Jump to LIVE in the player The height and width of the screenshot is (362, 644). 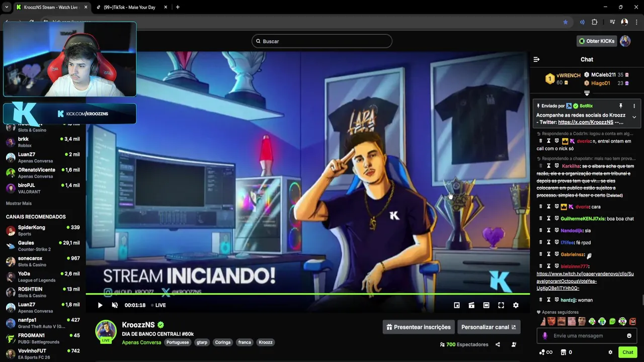click(158, 305)
